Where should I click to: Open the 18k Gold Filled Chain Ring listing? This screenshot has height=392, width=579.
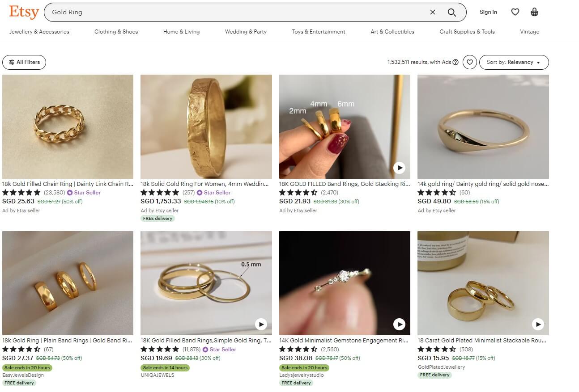(68, 126)
